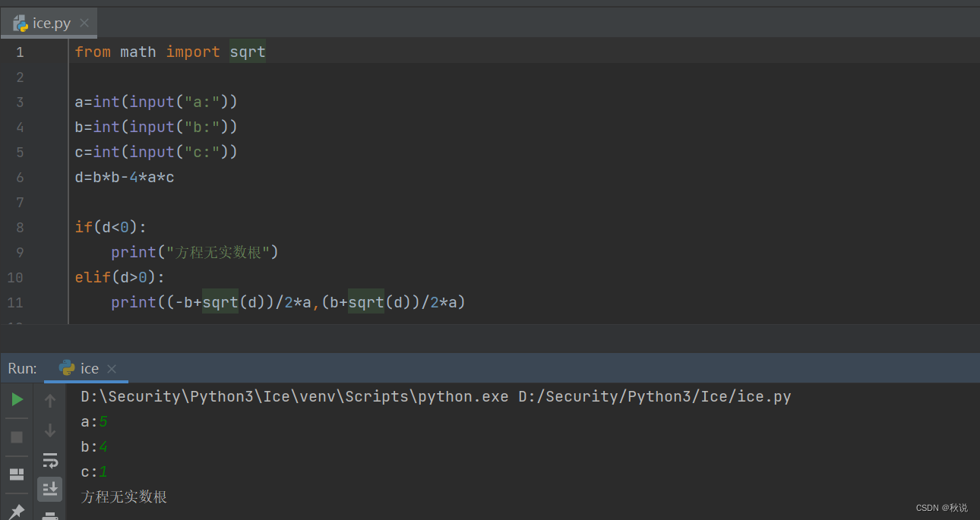Click line number 3 in the gutter
The width and height of the screenshot is (980, 520).
(x=20, y=102)
